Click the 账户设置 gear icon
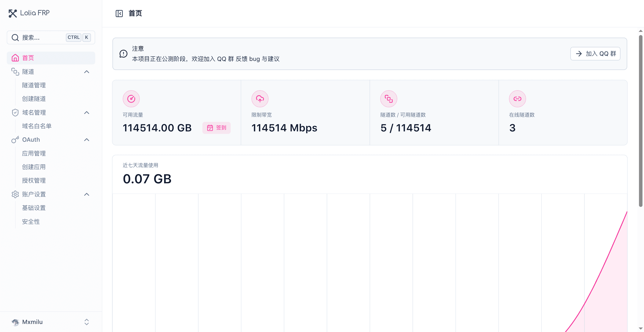The height and width of the screenshot is (332, 644). (x=15, y=194)
